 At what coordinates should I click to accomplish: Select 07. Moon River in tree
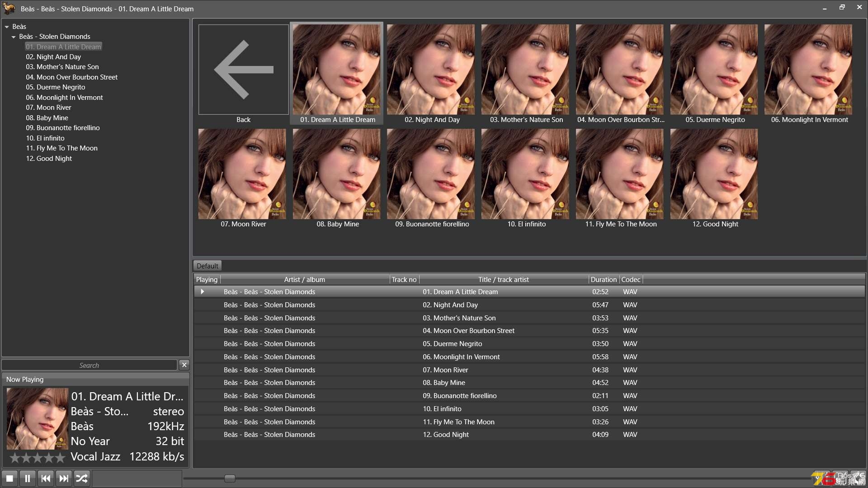(49, 108)
